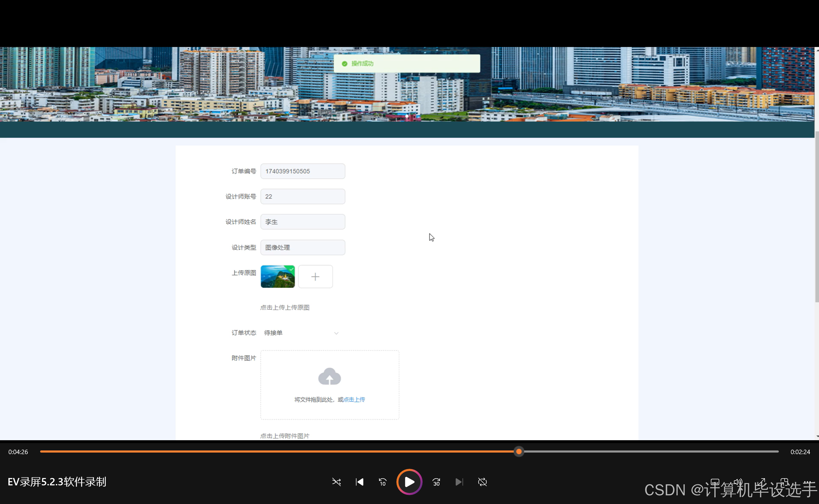Seek on the unplayed part of the timeline
819x504 pixels.
[651, 452]
